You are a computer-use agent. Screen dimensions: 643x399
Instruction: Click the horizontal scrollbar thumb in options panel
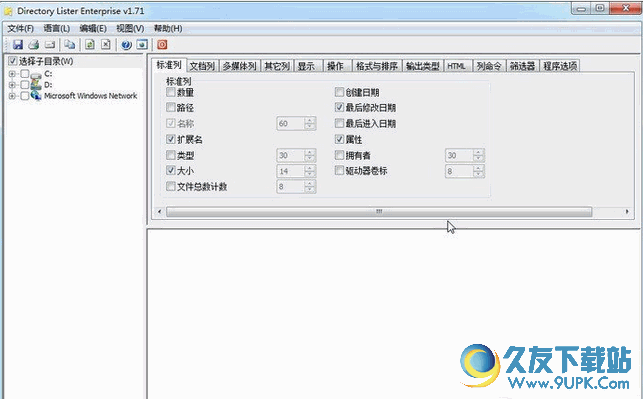point(379,212)
